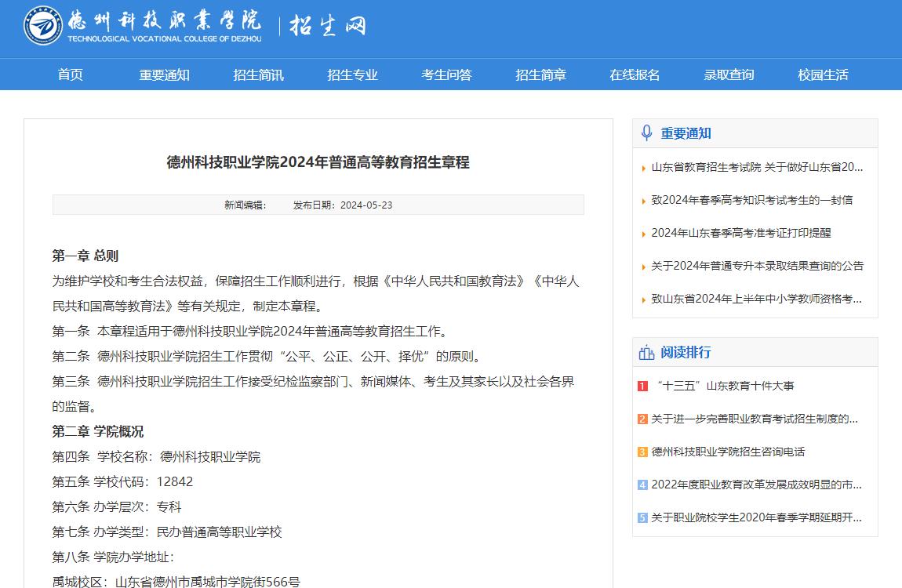Open 致山东省2024年上半年中小学教师资格考 link

pos(756,299)
